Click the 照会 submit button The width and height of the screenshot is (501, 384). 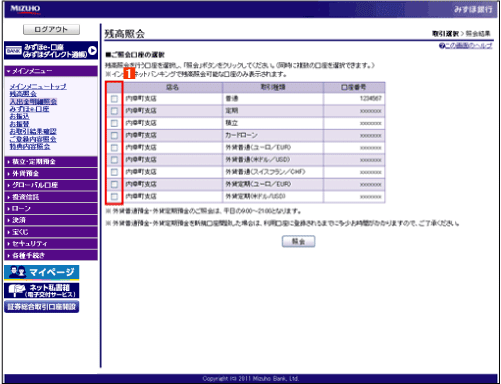pos(298,241)
